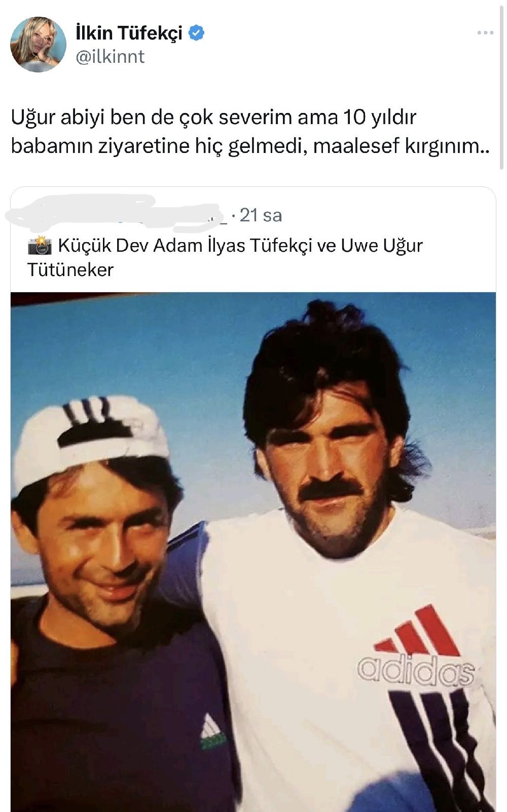This screenshot has width=507, height=812.
Task: Click the vertical scrollbar on right edge
Action: 502,86
